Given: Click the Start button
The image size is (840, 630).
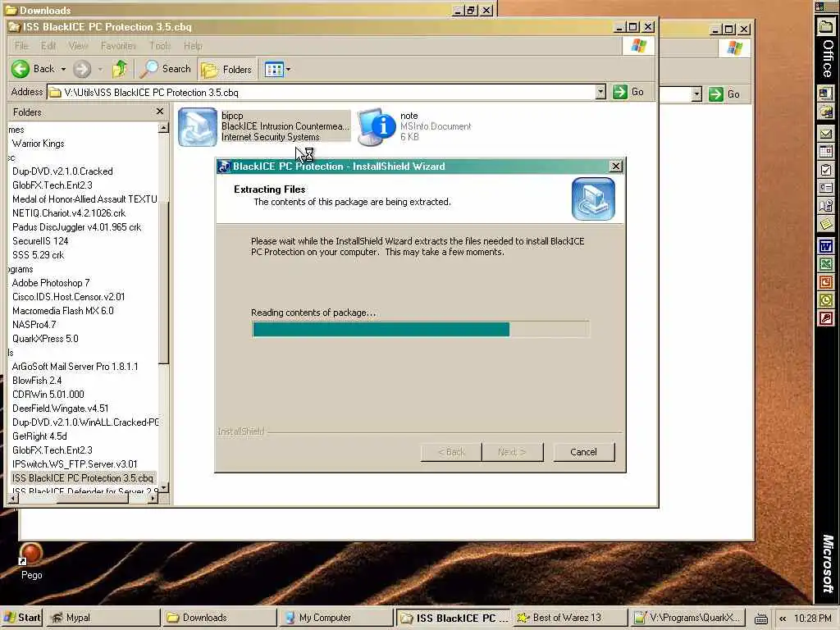Looking at the screenshot, I should [x=22, y=618].
